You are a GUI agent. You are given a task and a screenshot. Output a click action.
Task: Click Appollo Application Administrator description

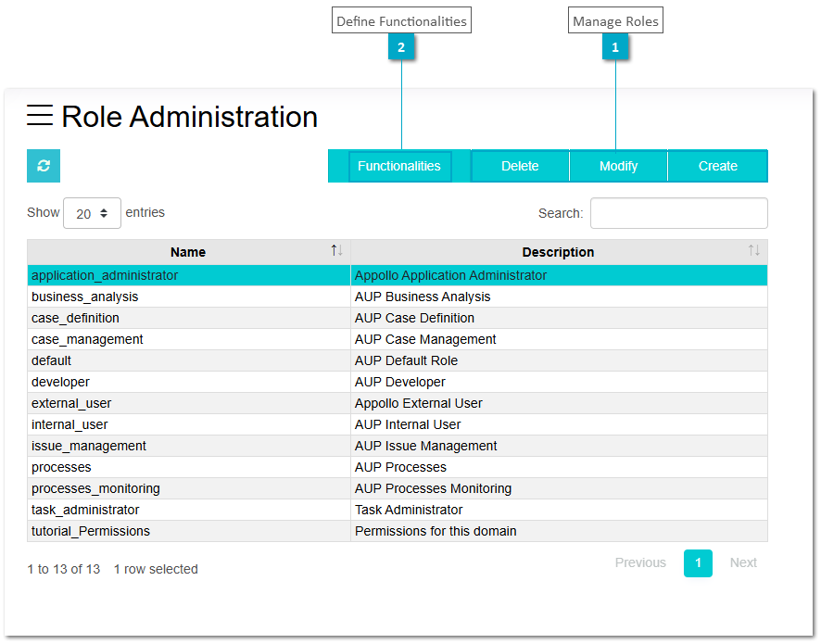coord(559,275)
